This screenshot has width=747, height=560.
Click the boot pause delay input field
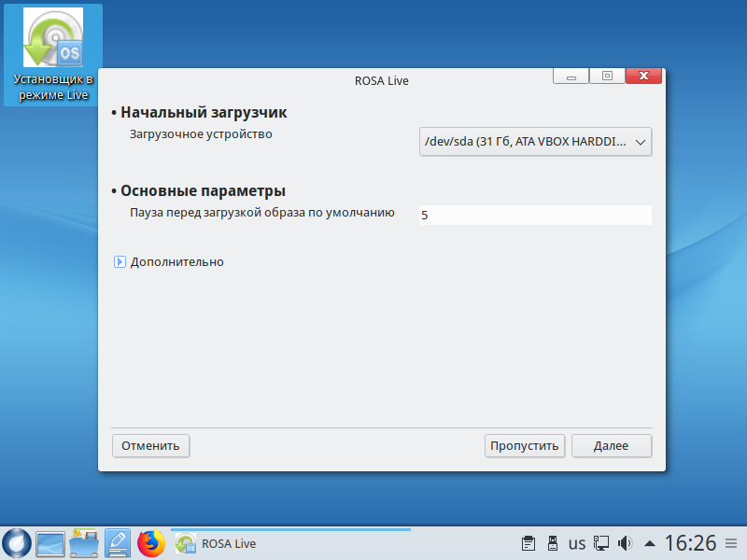535,215
